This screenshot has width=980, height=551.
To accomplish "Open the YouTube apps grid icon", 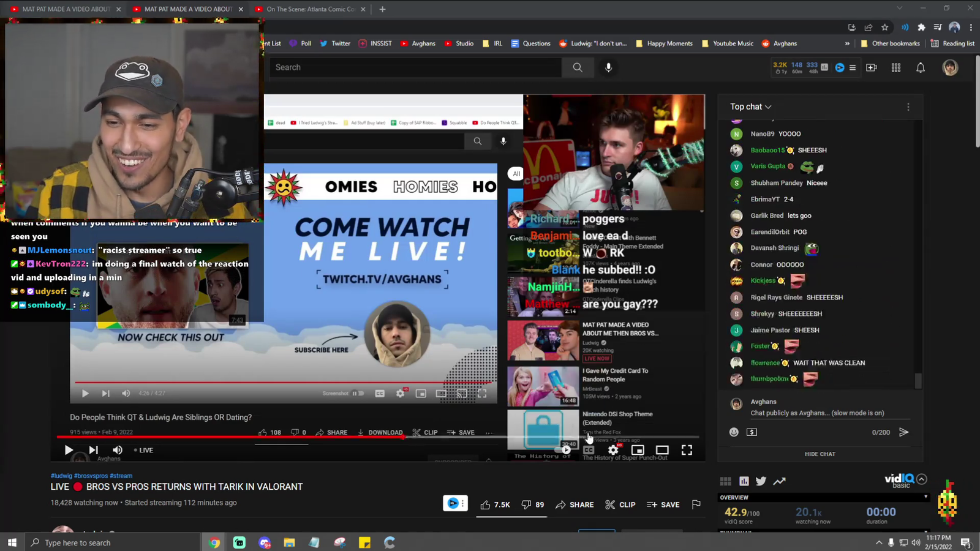I will (896, 67).
